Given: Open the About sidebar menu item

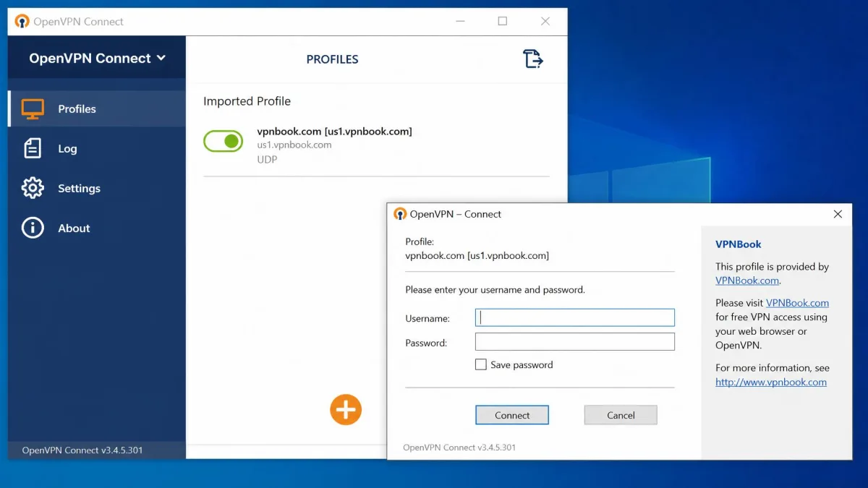Looking at the screenshot, I should (97, 228).
